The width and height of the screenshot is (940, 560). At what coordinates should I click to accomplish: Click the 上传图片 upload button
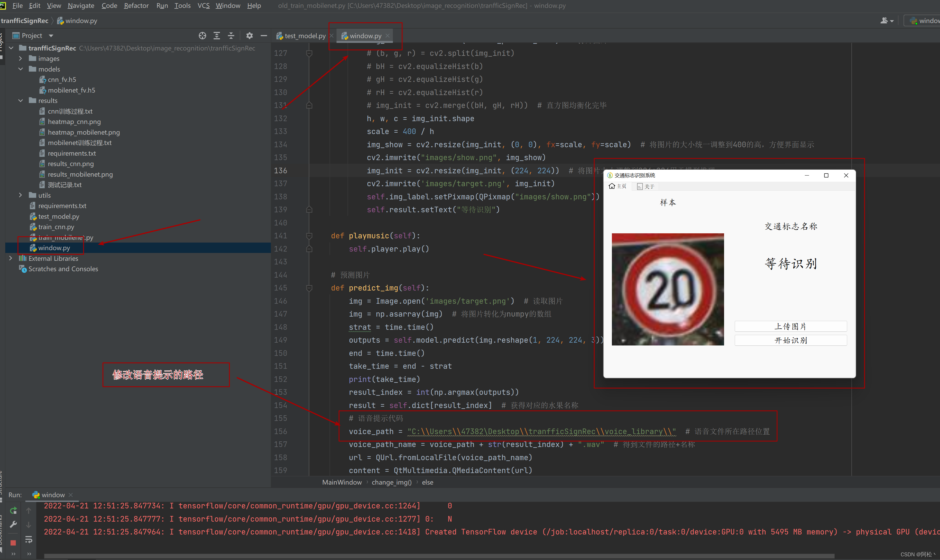790,326
